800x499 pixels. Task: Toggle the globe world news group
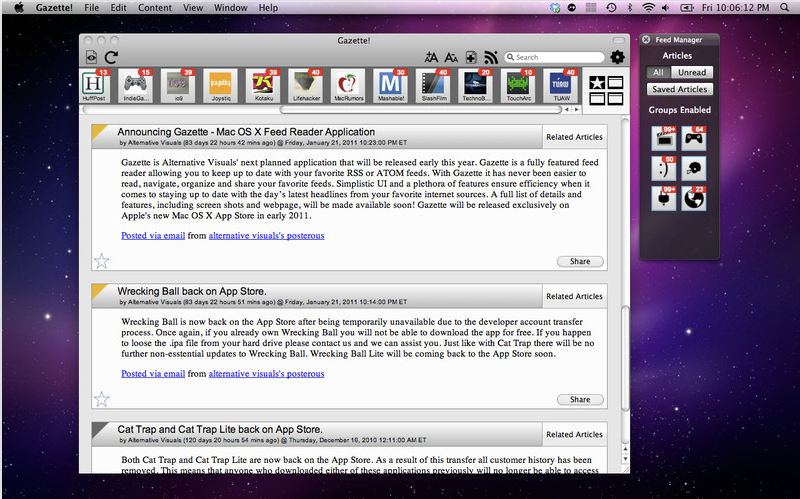click(694, 198)
